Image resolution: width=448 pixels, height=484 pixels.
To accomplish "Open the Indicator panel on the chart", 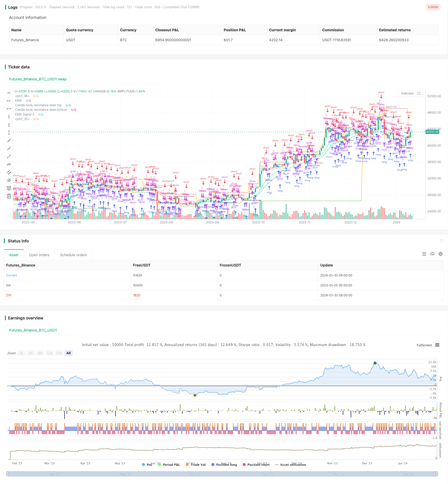I will 407,93.
